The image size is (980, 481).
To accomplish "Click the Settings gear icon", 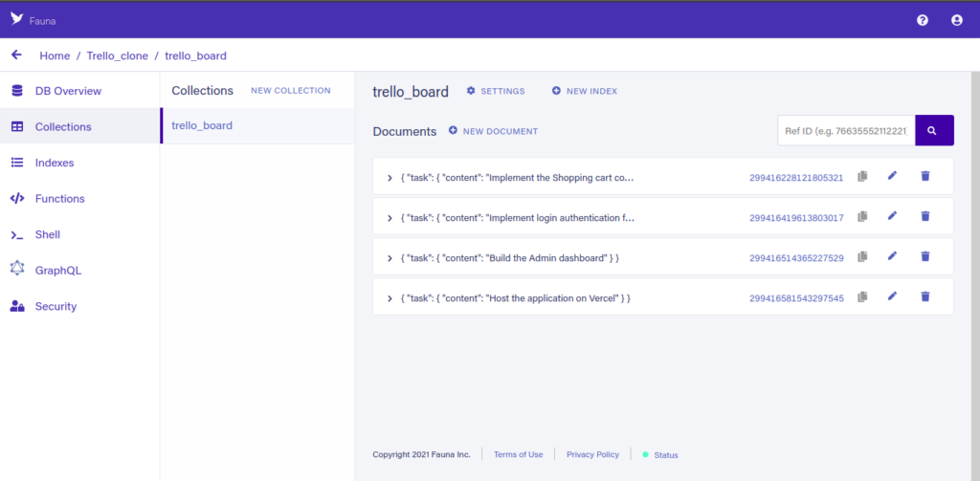I will [471, 91].
